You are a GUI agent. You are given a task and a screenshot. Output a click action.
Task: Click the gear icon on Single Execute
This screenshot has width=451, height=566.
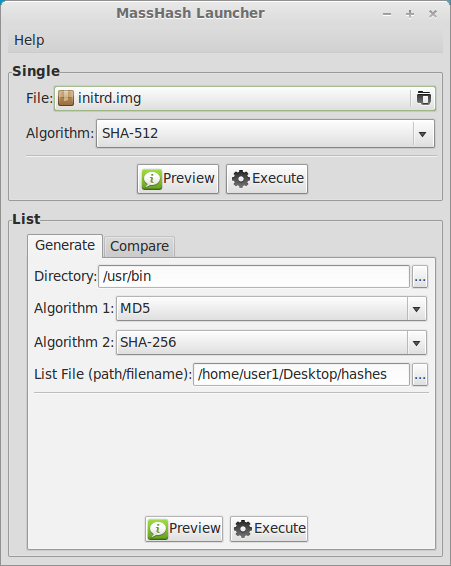(x=241, y=179)
